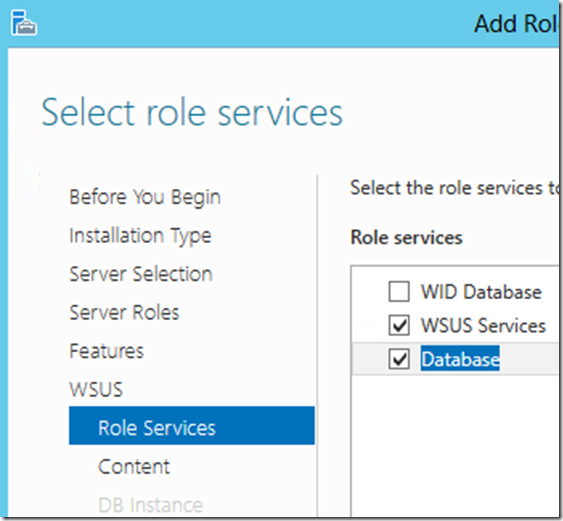
Task: Click the highlighted Database label
Action: point(460,358)
